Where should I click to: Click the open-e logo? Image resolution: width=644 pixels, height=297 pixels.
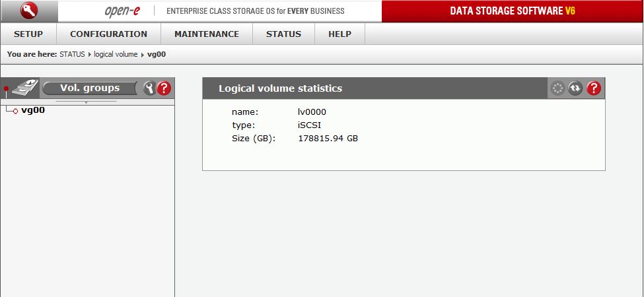pos(123,11)
